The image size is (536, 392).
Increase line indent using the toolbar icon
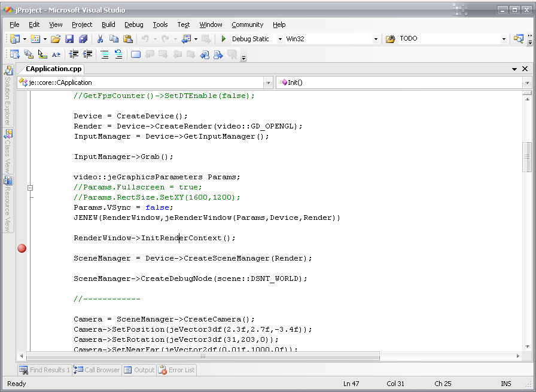tap(88, 54)
